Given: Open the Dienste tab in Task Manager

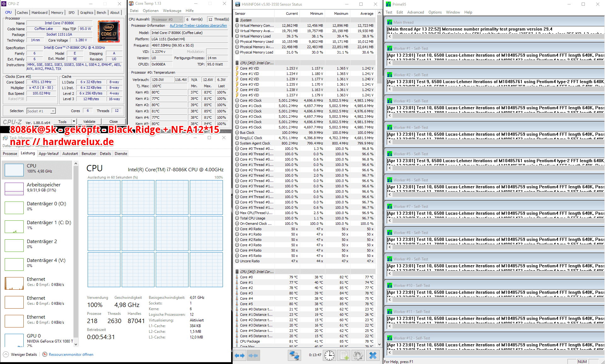Looking at the screenshot, I should 121,154.
